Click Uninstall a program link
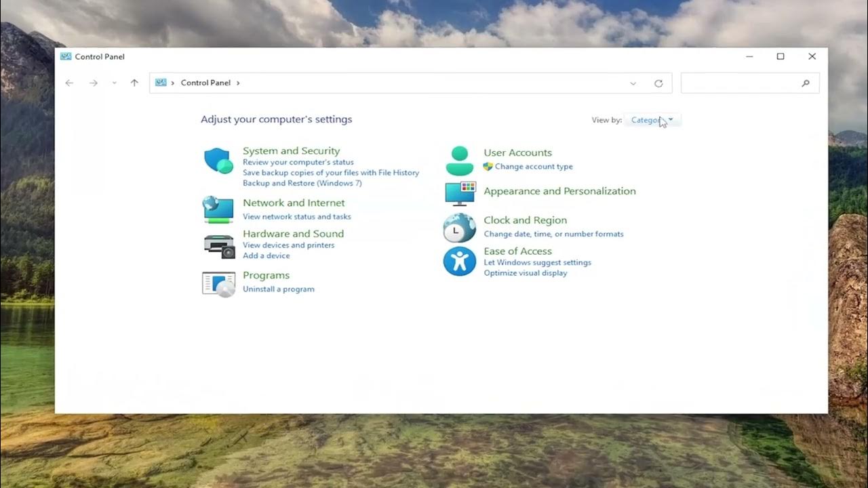The height and width of the screenshot is (488, 868). (279, 289)
